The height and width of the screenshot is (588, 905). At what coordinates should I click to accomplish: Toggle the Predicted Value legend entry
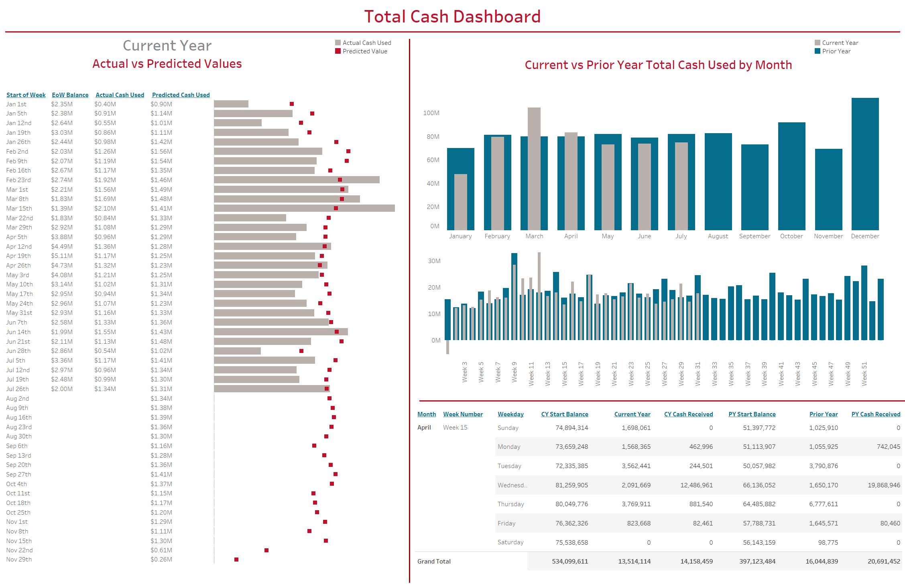pyautogui.click(x=364, y=51)
